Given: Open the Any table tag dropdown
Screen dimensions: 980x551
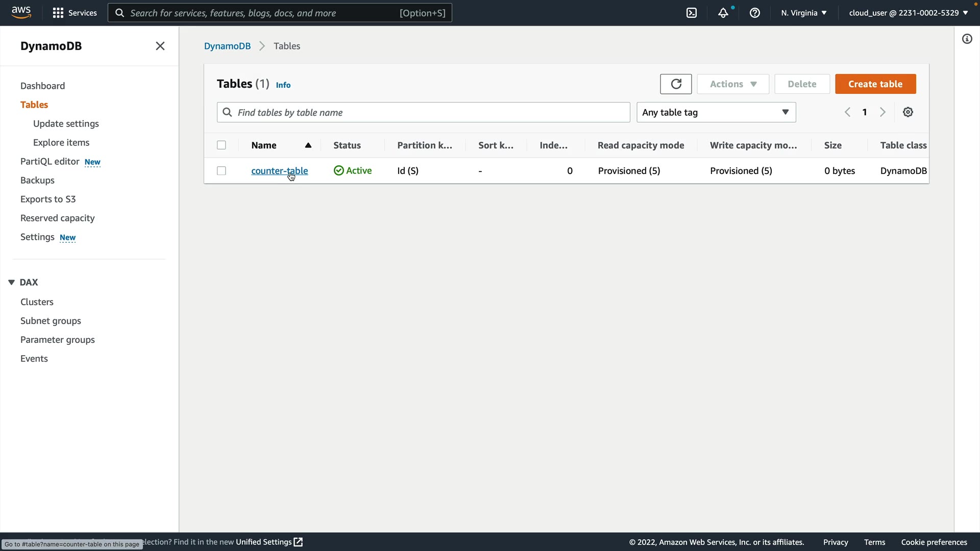Looking at the screenshot, I should tap(716, 112).
